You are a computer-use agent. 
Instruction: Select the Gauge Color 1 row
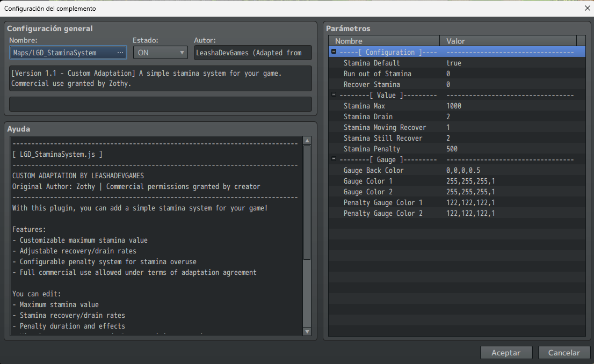click(x=457, y=181)
